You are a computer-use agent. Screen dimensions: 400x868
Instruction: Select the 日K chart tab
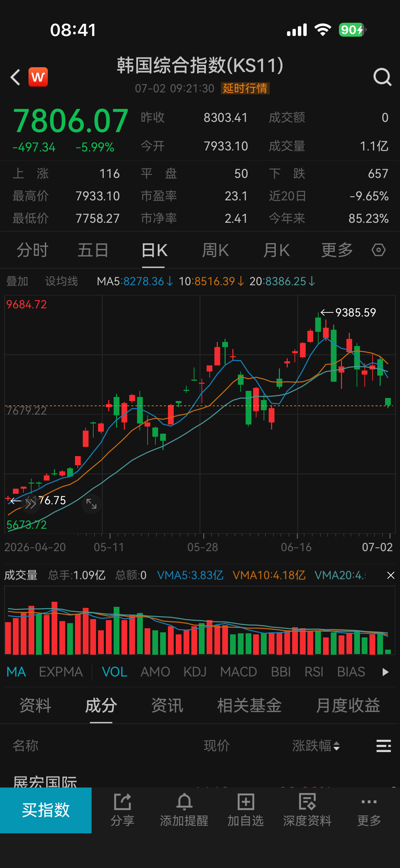[154, 250]
